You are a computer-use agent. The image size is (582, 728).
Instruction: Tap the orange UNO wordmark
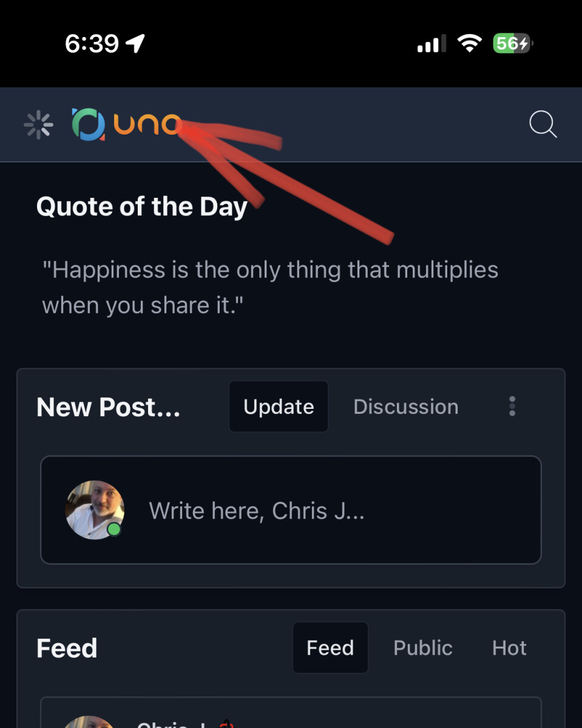point(146,124)
